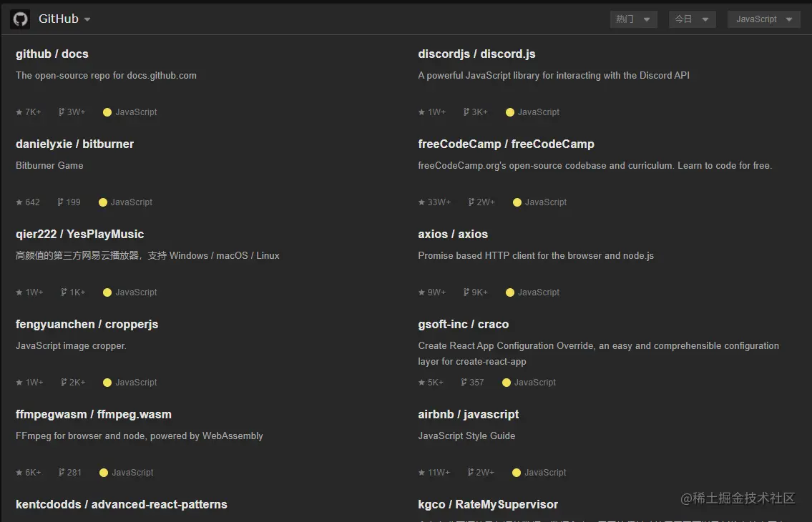812x522 pixels.
Task: Click the fork icon of ffmpeg.wasm
Action: tap(62, 472)
